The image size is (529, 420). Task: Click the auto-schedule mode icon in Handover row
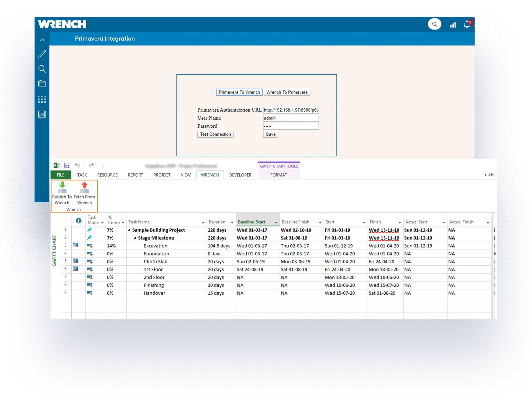pos(90,293)
